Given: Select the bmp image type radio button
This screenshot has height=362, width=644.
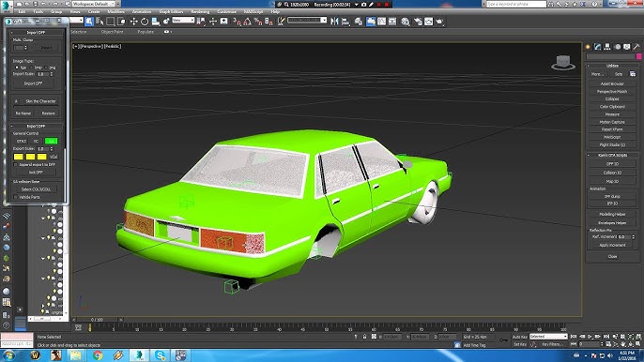Looking at the screenshot, I should [32, 67].
